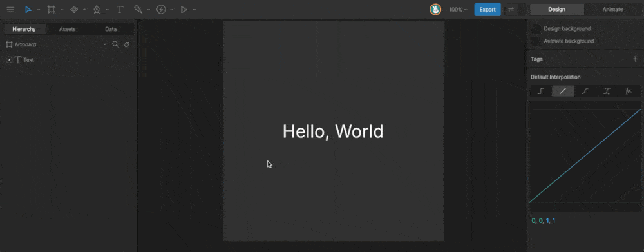Select the Pen tool

pyautogui.click(x=97, y=10)
